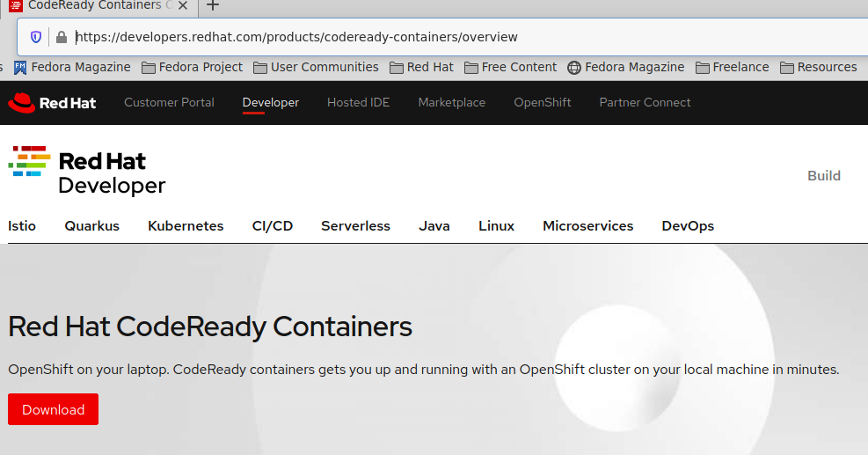Go to Customer Portal
Screen dimensions: 868x455
[169, 102]
